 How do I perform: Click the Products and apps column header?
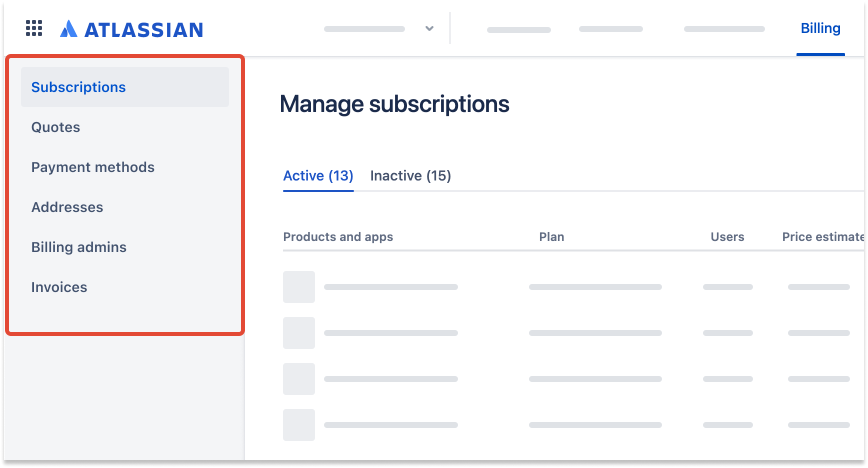tap(338, 237)
